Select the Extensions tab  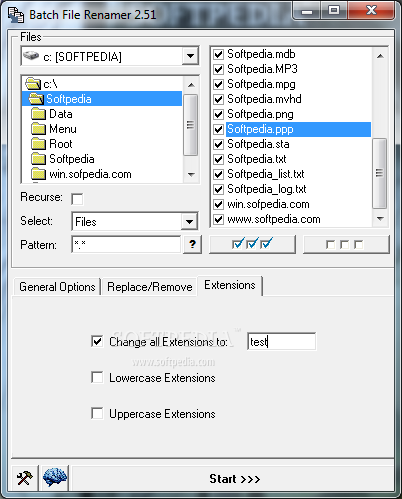pyautogui.click(x=230, y=285)
